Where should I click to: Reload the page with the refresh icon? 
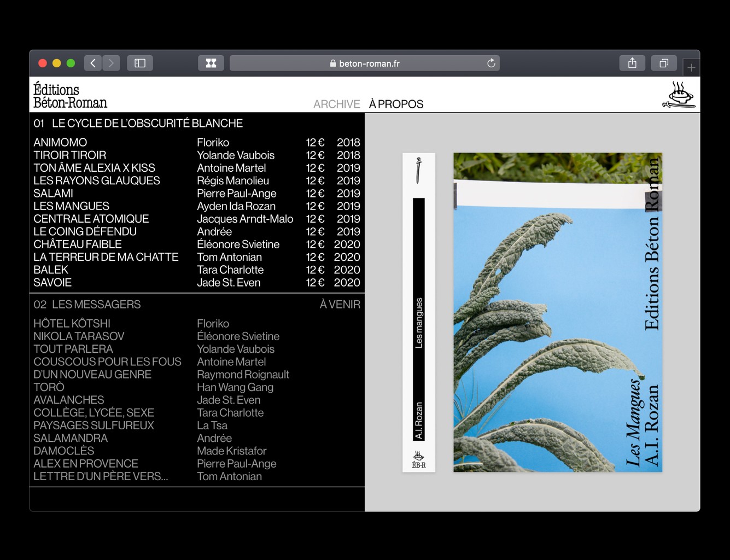point(491,63)
